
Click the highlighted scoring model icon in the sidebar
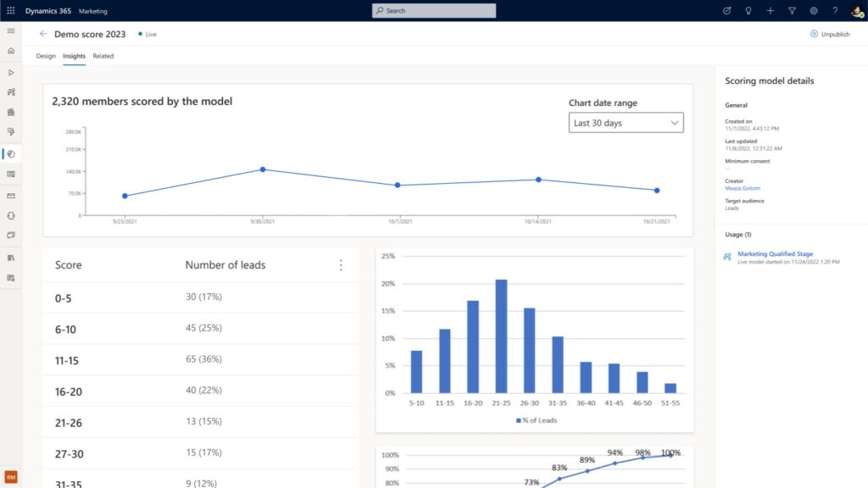(x=11, y=153)
